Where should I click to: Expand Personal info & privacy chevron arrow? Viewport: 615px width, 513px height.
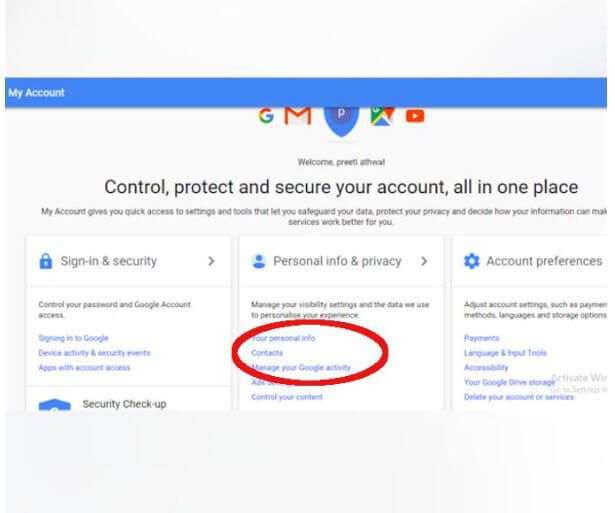pos(424,261)
